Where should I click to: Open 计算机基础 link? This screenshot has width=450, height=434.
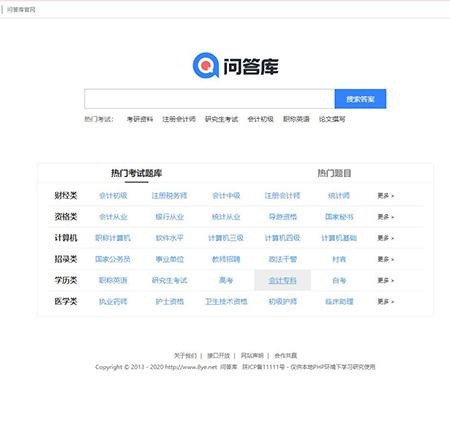point(339,238)
